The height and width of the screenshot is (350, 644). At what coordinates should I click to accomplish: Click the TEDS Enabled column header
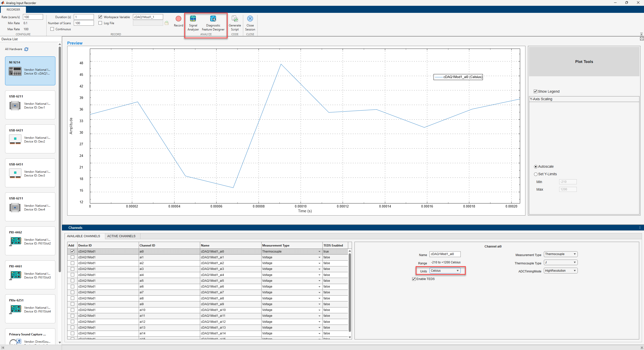(335, 246)
